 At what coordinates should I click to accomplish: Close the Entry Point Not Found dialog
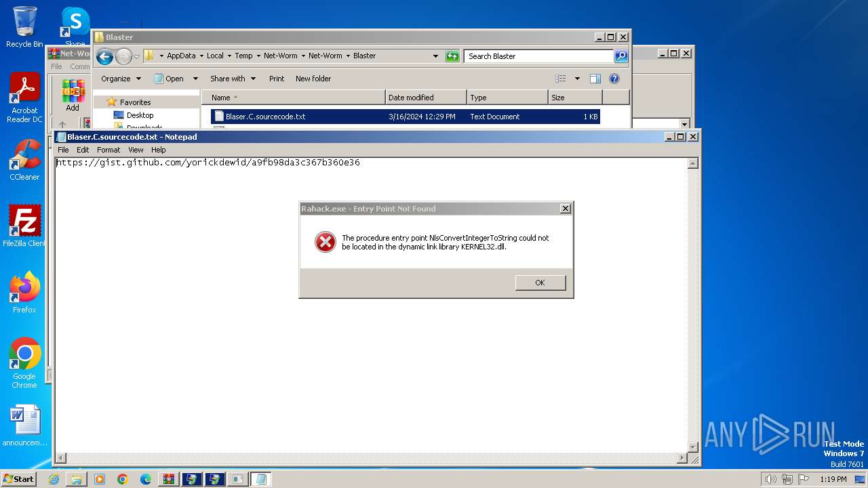coord(565,209)
